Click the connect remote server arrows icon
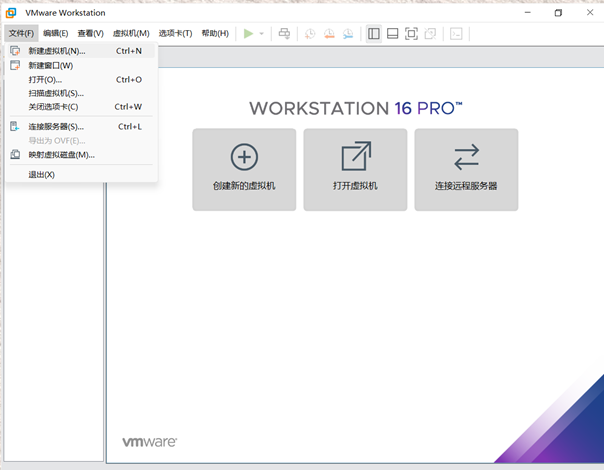Screen dimensions: 604x470 click(x=466, y=157)
